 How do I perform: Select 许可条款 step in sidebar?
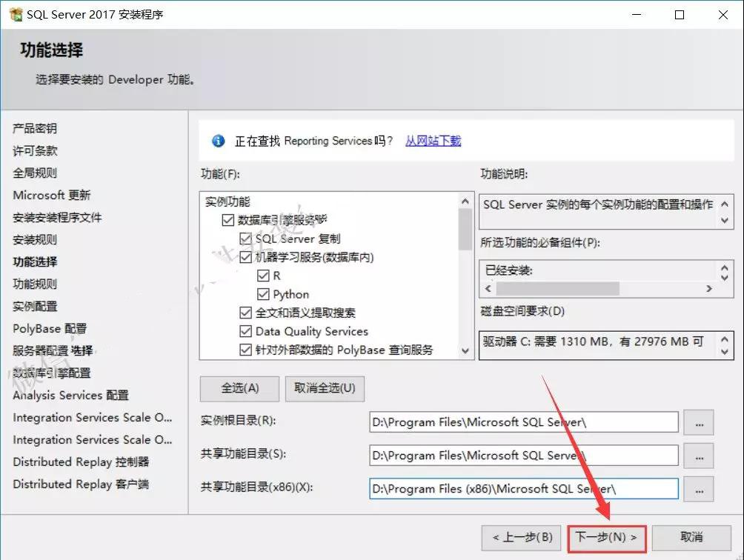coord(35,151)
